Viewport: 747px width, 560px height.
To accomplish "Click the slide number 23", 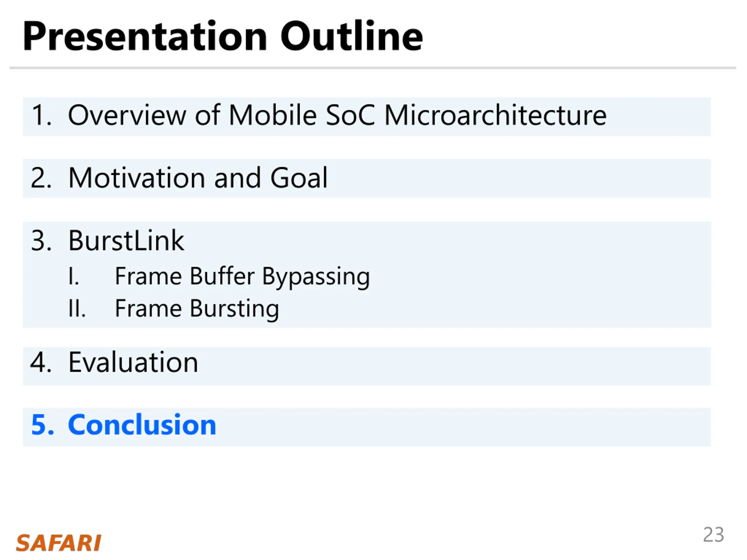I will coord(713,534).
